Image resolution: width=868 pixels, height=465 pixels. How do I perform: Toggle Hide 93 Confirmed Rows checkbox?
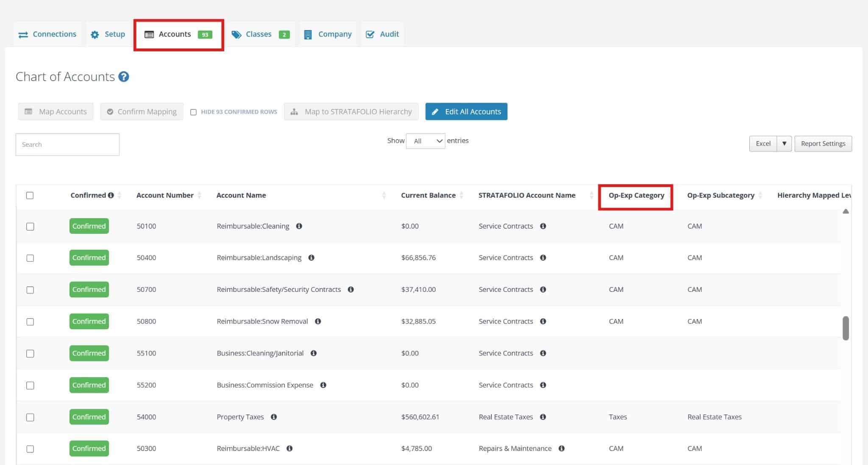pos(193,112)
